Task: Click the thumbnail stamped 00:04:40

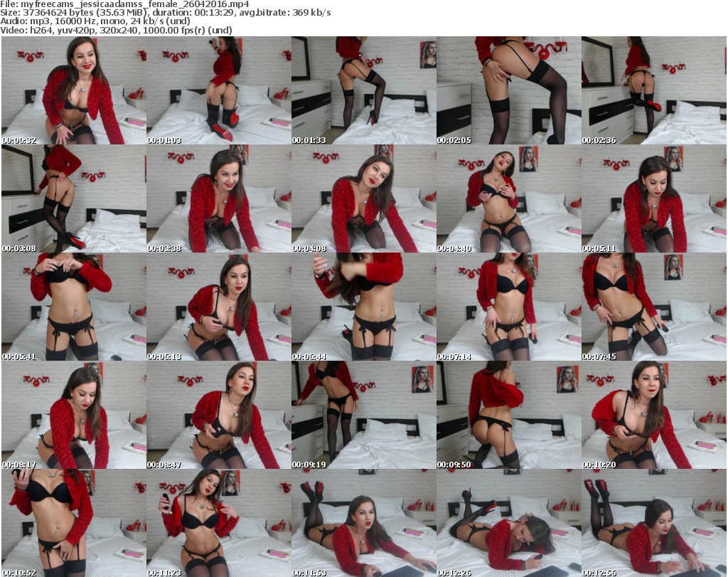Action: click(x=509, y=198)
